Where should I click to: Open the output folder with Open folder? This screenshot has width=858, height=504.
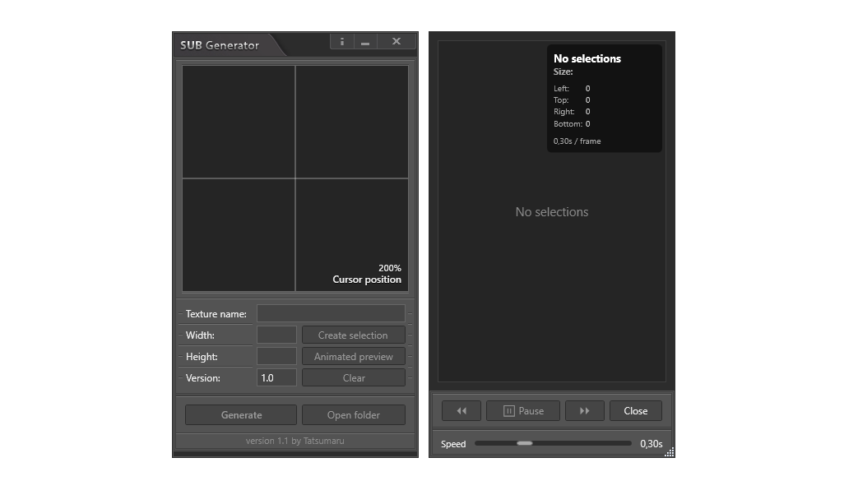point(353,414)
